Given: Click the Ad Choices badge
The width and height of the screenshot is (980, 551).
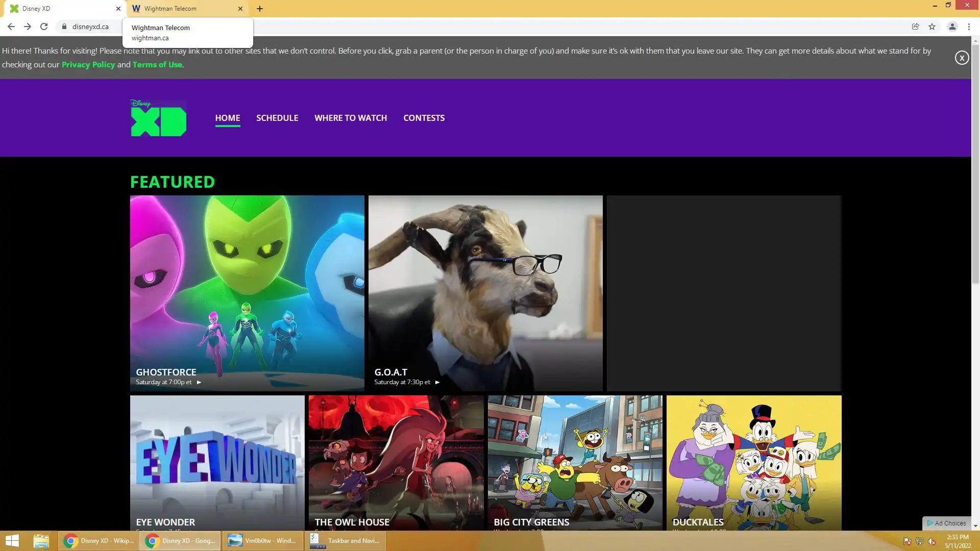Looking at the screenshot, I should [947, 523].
